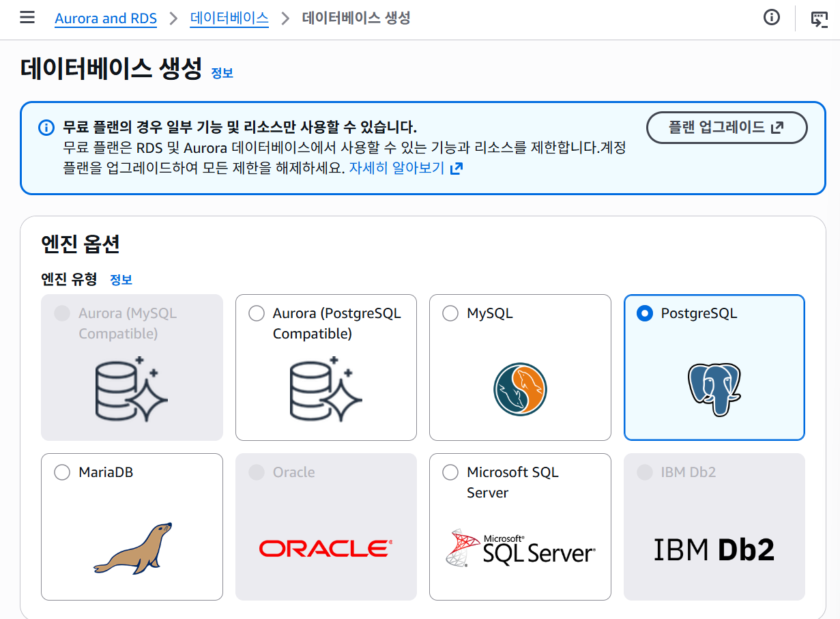Click the Microsoft SQL Server logo
The image size is (840, 619).
pos(520,548)
